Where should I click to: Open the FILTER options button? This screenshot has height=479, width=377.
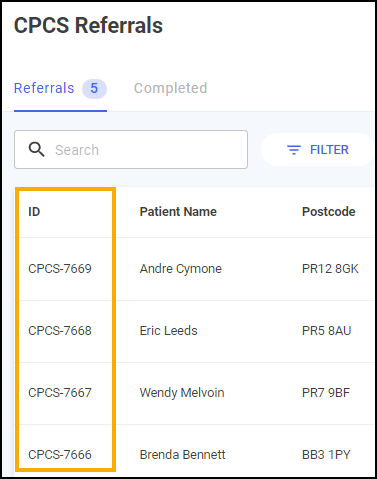(318, 150)
